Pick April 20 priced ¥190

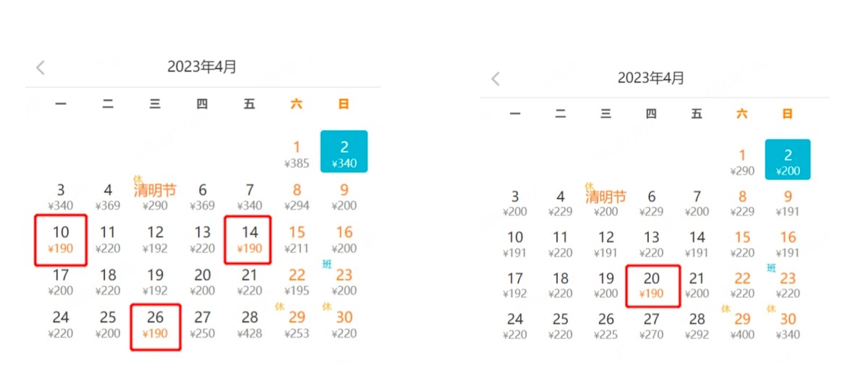click(652, 285)
